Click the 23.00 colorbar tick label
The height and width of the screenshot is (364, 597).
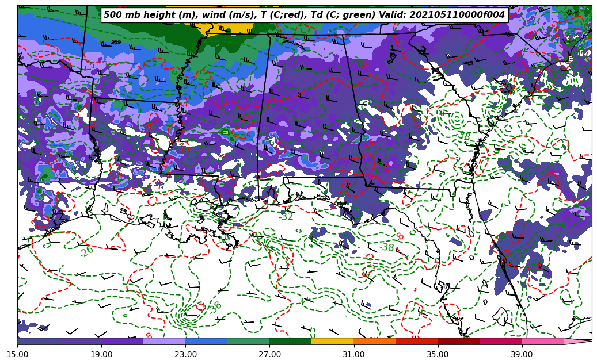185,354
